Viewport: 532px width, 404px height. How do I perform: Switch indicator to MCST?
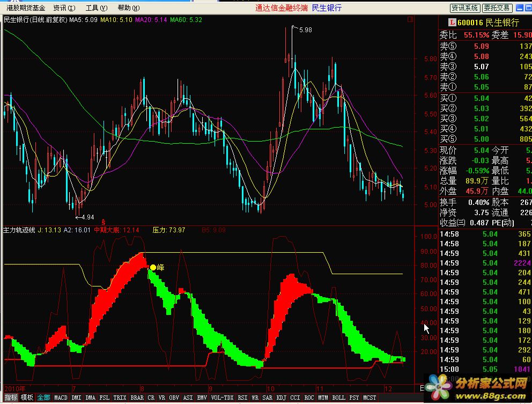370,398
